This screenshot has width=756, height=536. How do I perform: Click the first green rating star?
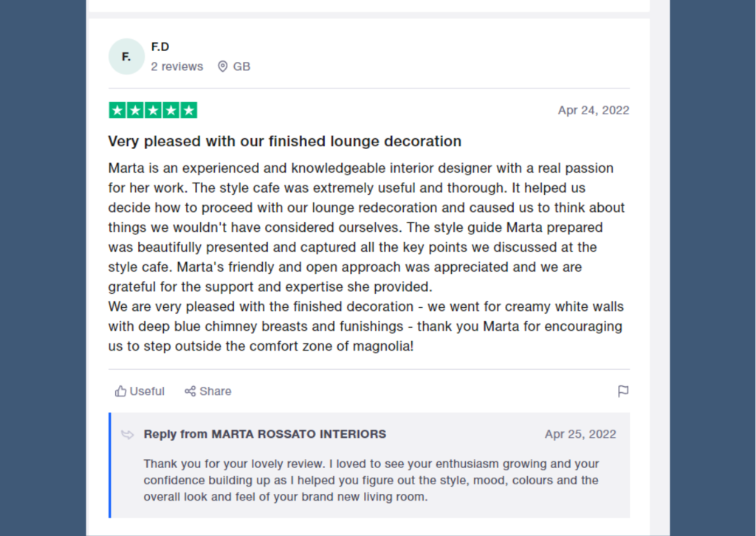pos(117,111)
